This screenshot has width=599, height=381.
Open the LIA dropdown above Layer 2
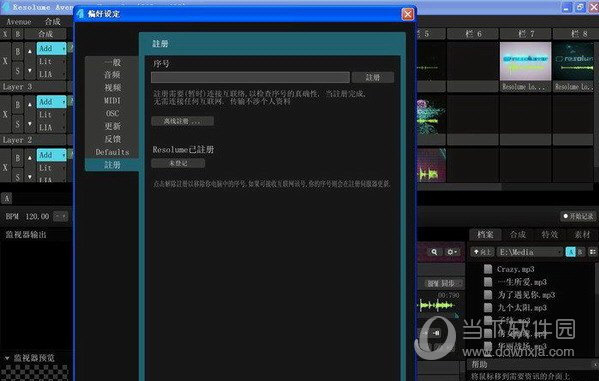coord(52,127)
